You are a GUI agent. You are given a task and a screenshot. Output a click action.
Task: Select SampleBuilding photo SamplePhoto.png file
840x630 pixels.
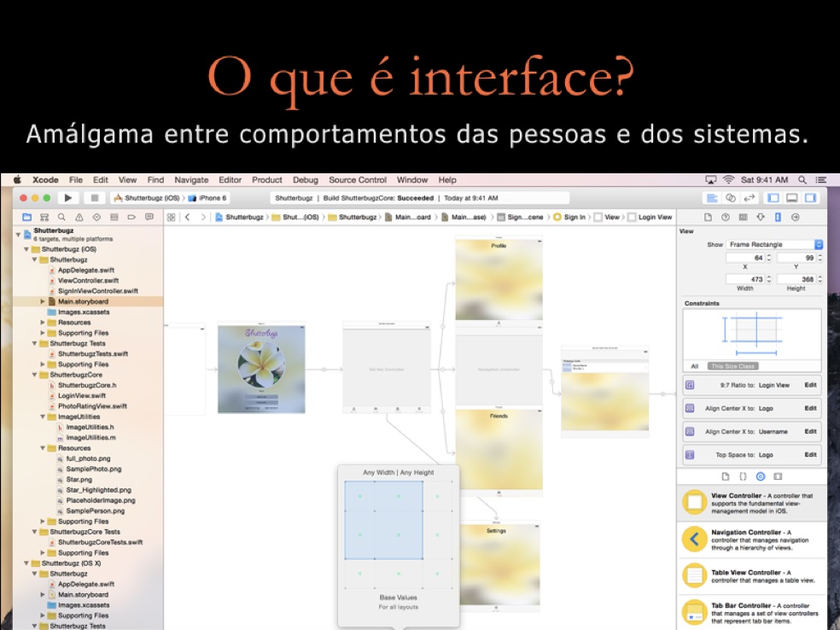pos(94,470)
